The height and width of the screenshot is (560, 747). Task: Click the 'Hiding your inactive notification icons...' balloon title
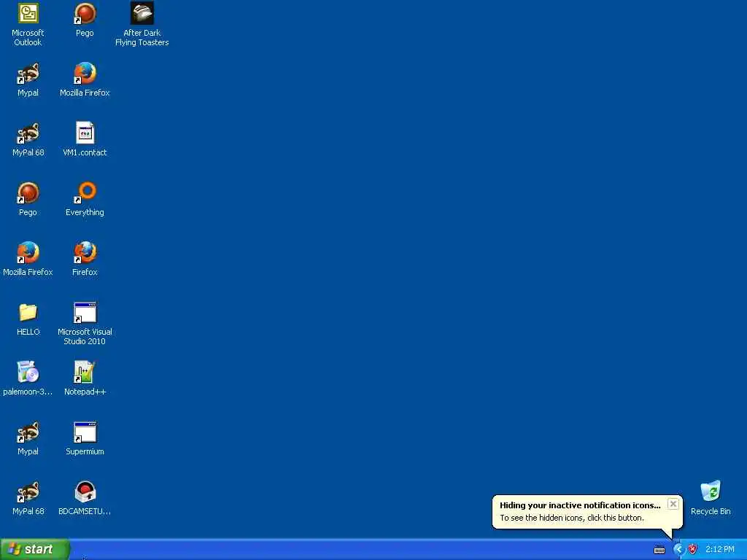pyautogui.click(x=580, y=505)
